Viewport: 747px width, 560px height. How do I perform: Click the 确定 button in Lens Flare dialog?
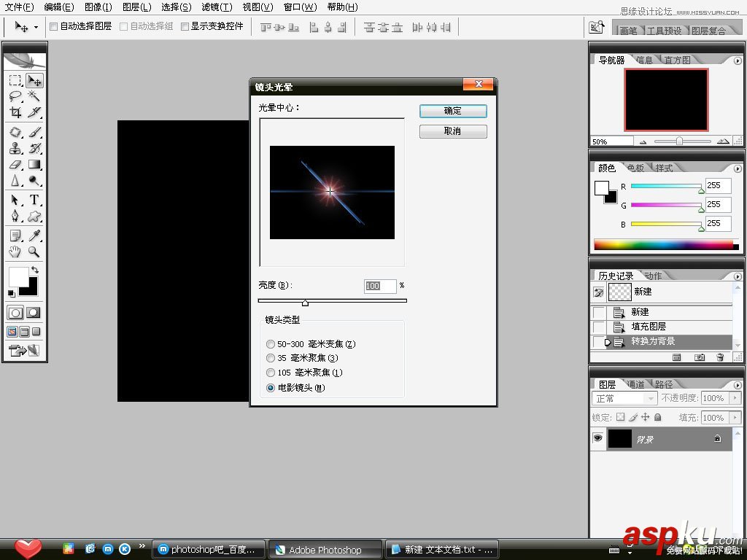pos(452,111)
